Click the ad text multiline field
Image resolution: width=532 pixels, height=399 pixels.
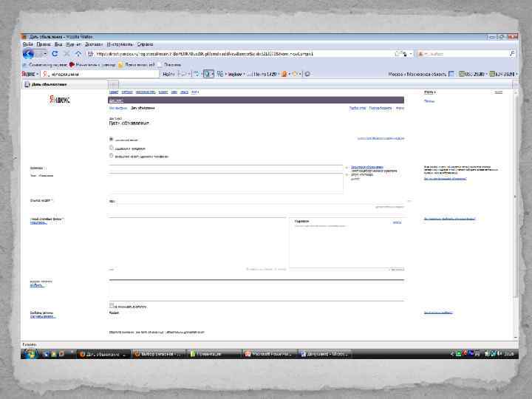pyautogui.click(x=226, y=183)
